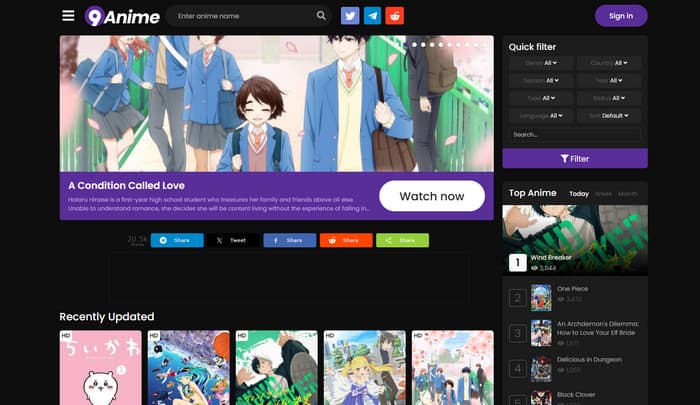Viewport: 700px width, 405px height.
Task: Click the One Piece poster thumbnail
Action: [541, 298]
